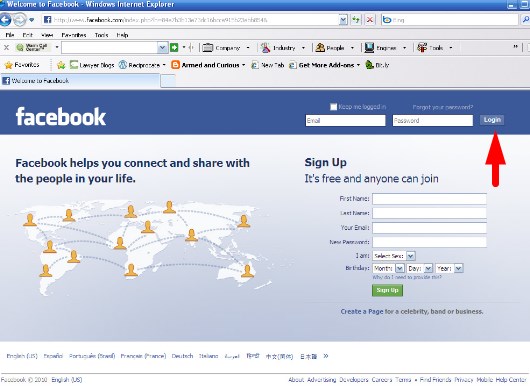Viewport: 530px width, 389px height.
Task: Click the Create a Page link
Action: [x=362, y=311]
